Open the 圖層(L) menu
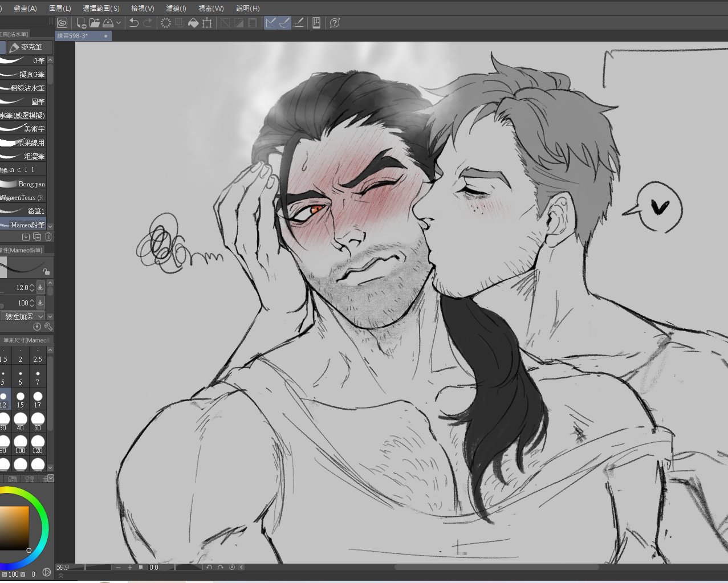The height and width of the screenshot is (583, 728). click(x=60, y=8)
